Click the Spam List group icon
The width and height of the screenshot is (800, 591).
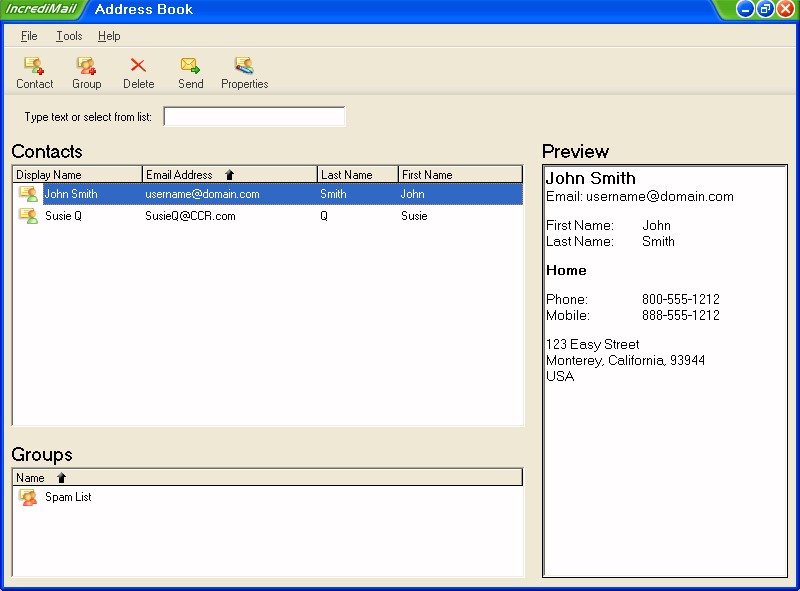click(28, 497)
